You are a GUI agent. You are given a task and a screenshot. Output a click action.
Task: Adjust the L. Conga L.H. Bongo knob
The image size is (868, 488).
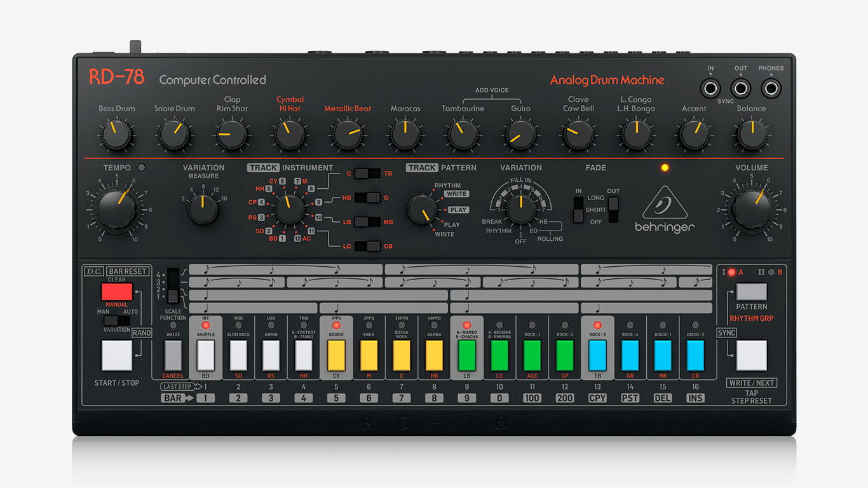tap(636, 134)
